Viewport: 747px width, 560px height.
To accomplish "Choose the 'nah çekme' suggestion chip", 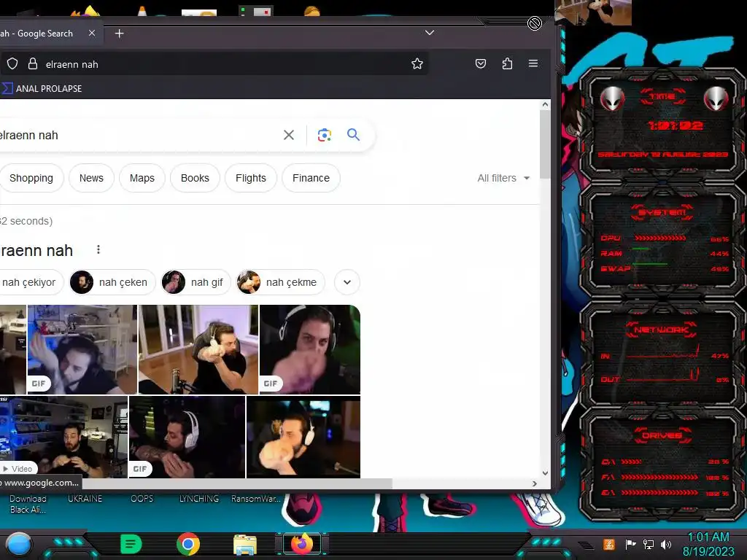I will pos(281,282).
